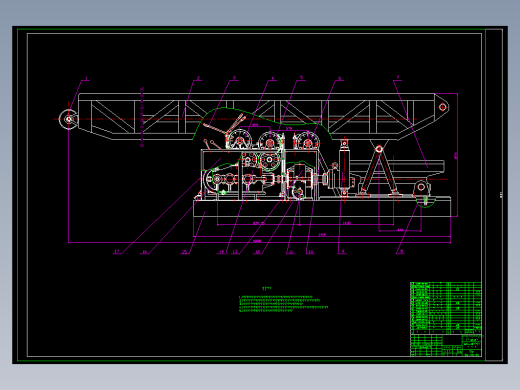Select part callout number 3
Screen dimensions: 520x390
coord(234,78)
